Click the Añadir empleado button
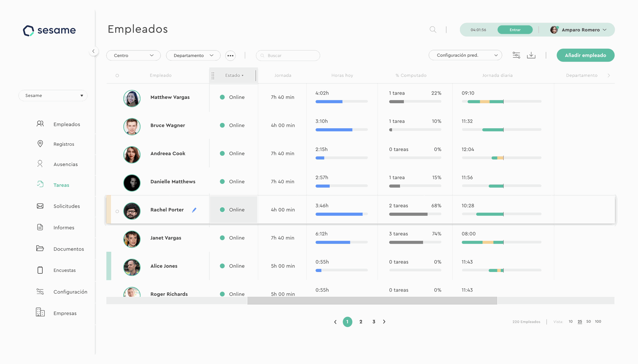The image size is (638, 364). point(585,55)
